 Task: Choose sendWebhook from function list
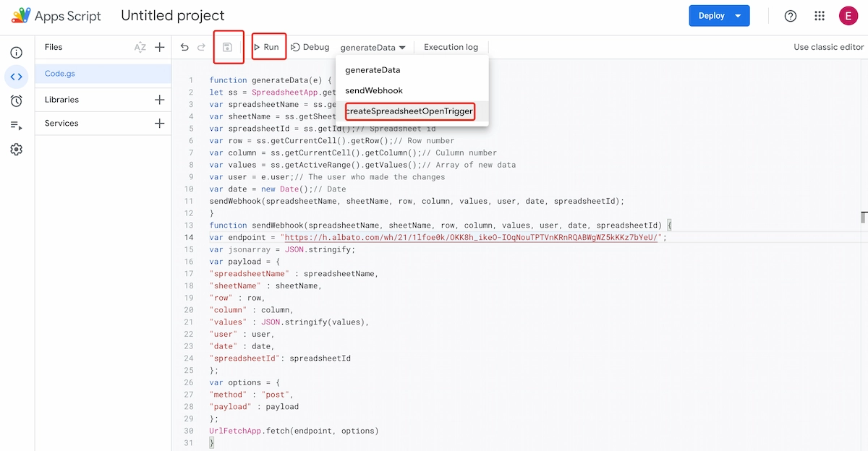(x=374, y=90)
